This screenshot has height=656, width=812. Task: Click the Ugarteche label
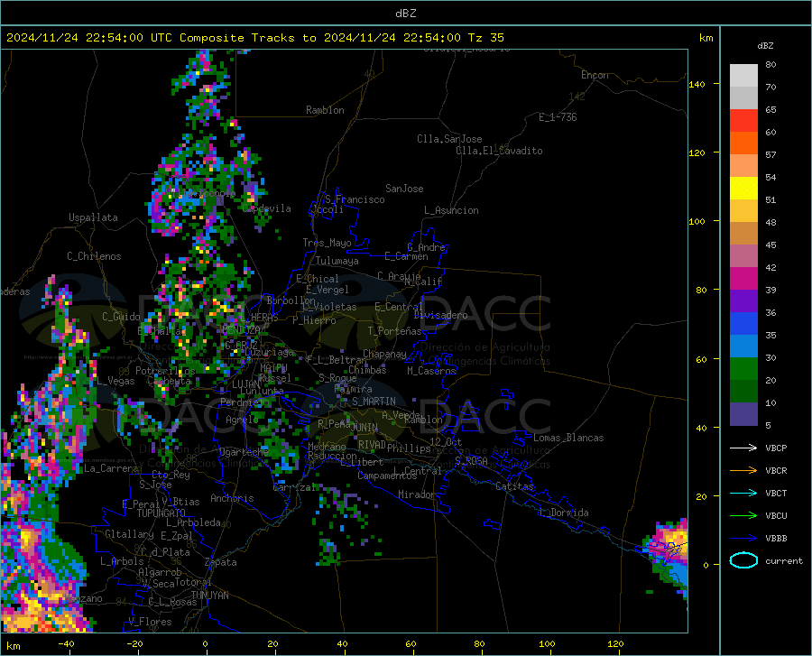click(x=244, y=452)
